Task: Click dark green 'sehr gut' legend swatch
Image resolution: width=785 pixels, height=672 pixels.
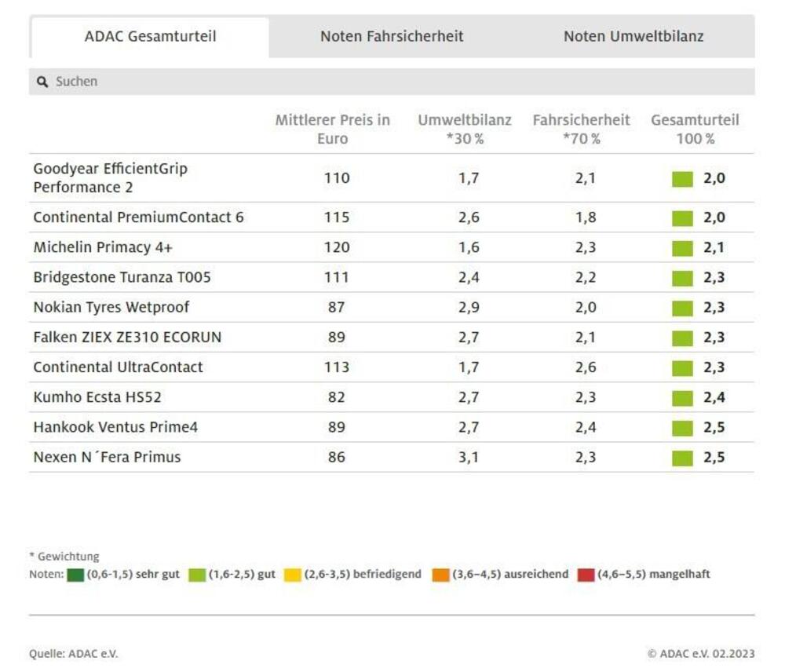Action: 75,575
